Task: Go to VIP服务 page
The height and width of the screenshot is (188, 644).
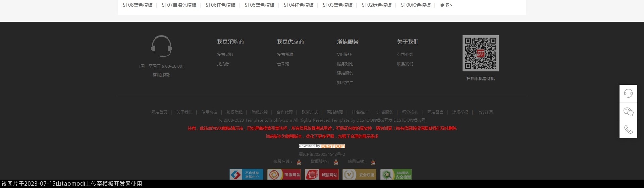Action: pyautogui.click(x=344, y=55)
